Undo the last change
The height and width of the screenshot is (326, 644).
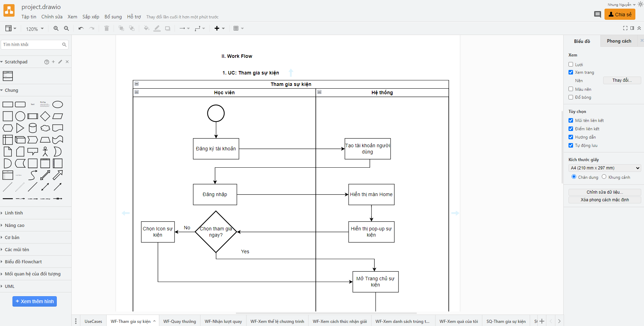[x=81, y=28]
